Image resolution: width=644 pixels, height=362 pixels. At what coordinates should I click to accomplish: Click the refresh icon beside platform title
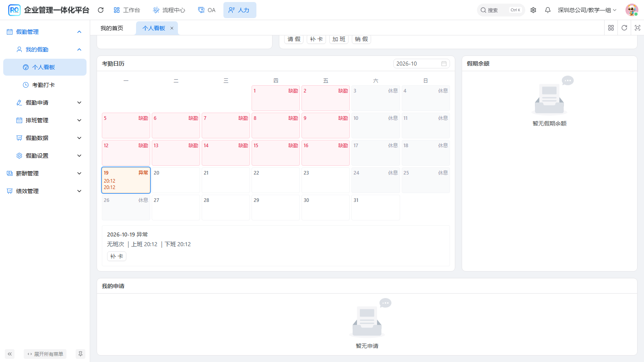(101, 10)
